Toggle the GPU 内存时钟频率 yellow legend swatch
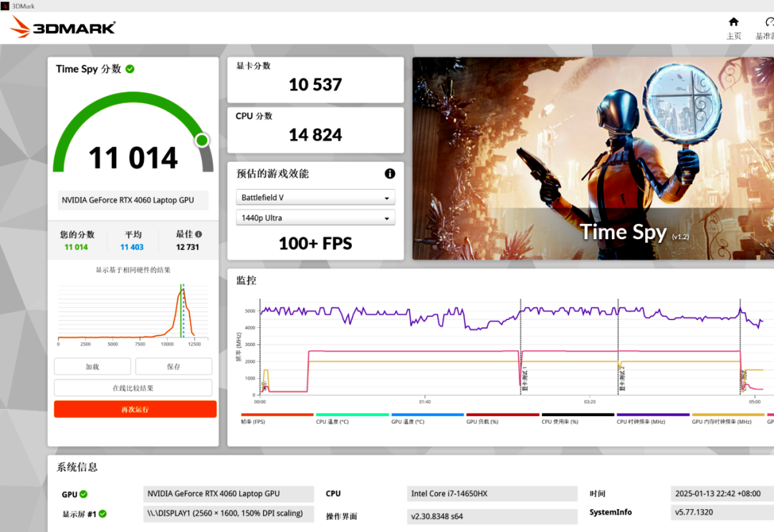The height and width of the screenshot is (532, 774). click(728, 415)
